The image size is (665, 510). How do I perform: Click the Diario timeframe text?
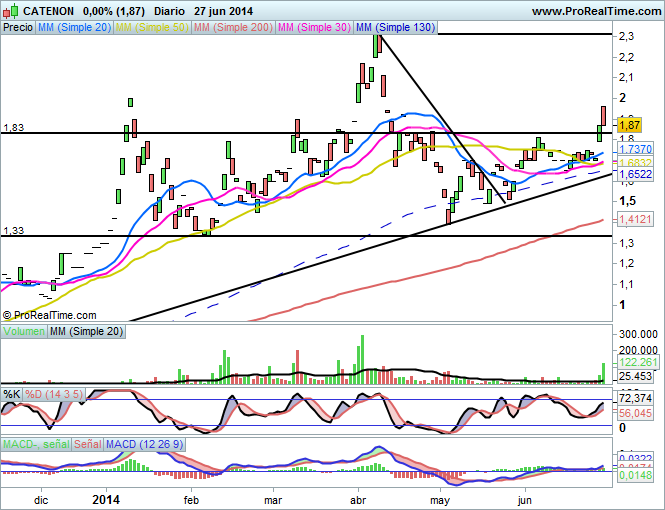tap(169, 11)
